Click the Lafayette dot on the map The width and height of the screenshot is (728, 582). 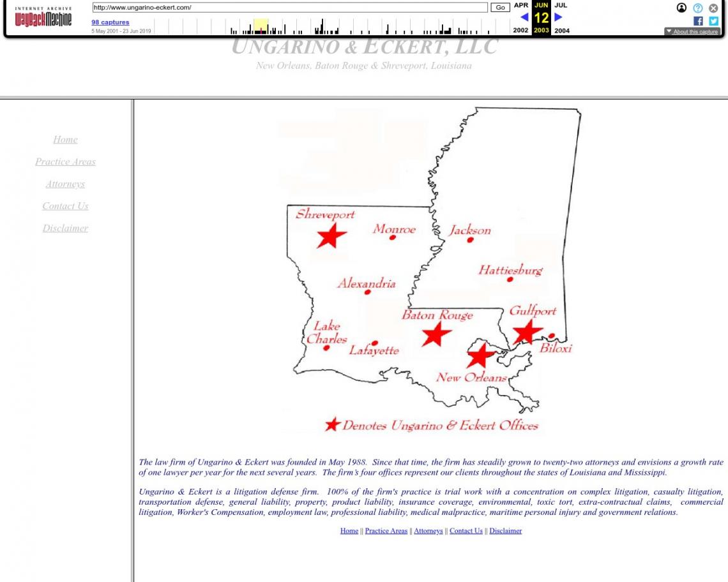pos(375,343)
